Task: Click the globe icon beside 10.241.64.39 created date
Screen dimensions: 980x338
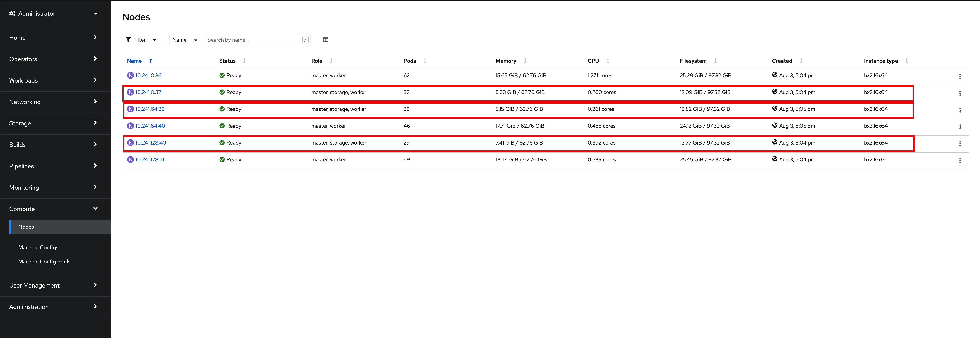Action: point(775,109)
